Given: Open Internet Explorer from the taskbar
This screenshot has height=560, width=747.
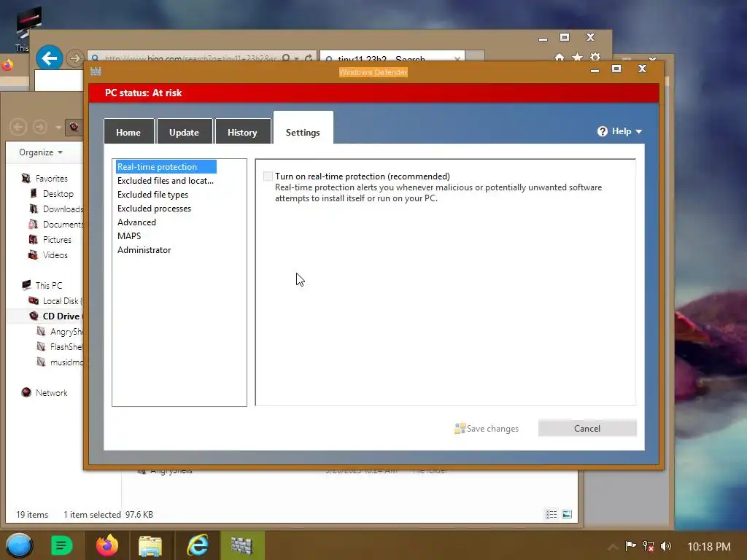Looking at the screenshot, I should 197,545.
